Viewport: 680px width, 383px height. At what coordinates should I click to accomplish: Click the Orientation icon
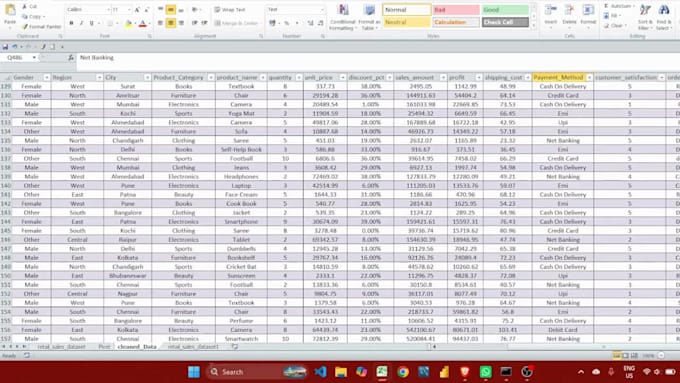(x=195, y=9)
